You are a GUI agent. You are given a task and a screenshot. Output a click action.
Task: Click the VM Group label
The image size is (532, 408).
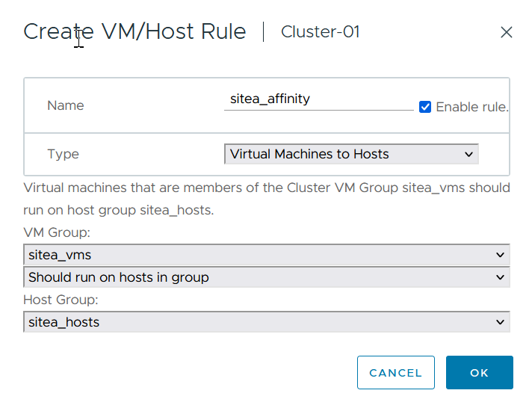click(57, 233)
